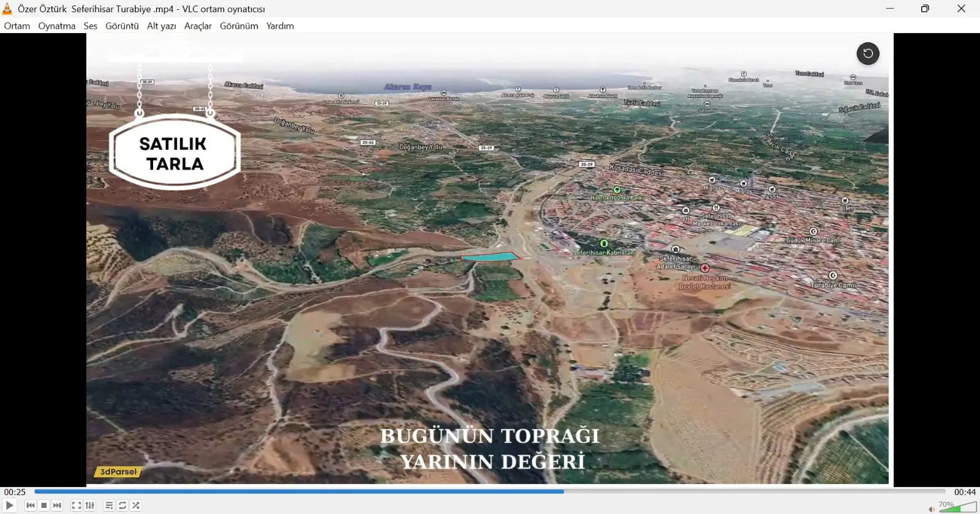The height and width of the screenshot is (514, 980).
Task: Open the Ortam menu
Action: [x=17, y=26]
